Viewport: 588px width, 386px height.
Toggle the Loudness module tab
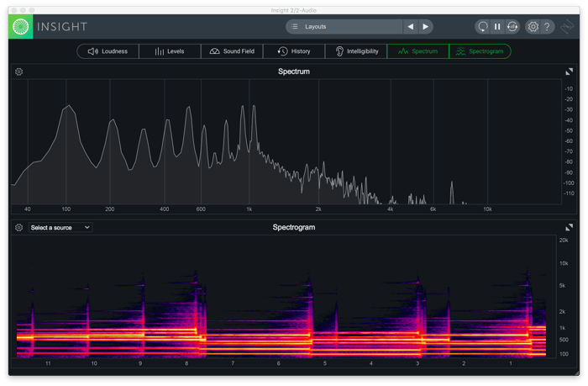[108, 51]
